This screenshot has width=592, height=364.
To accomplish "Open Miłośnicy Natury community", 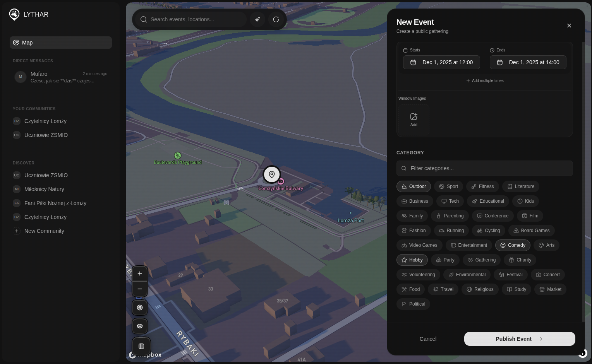I will (x=44, y=189).
